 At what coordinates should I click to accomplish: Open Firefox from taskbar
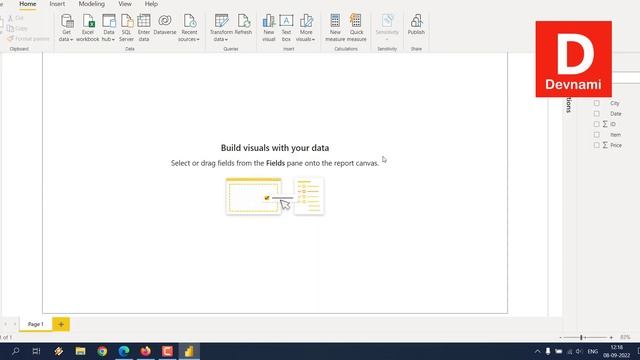[146, 351]
